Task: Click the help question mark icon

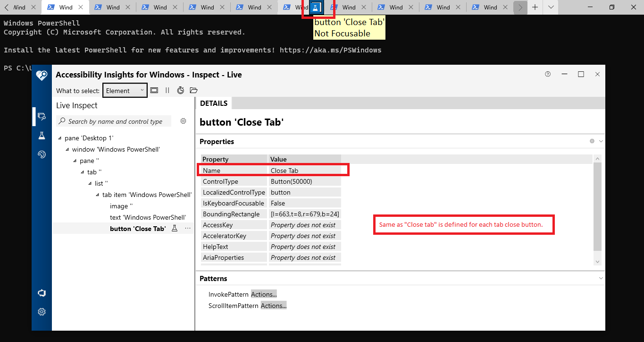Action: pyautogui.click(x=548, y=74)
